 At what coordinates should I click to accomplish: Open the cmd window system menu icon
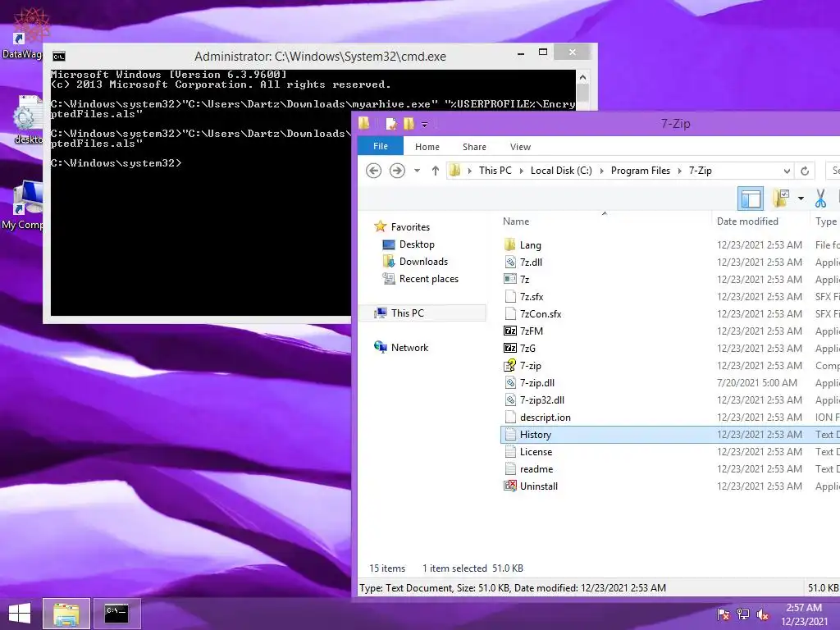tap(59, 57)
